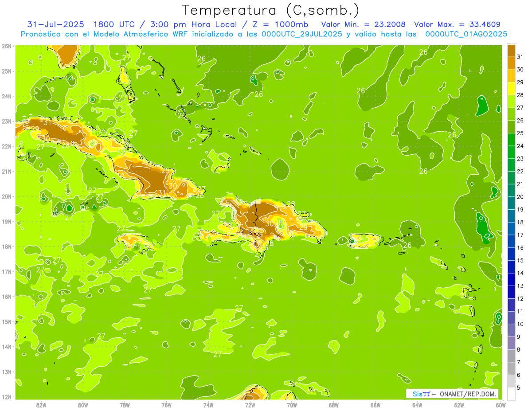532x411 pixels.
Task: Click latitude axis label '18N'
Action: [7, 247]
